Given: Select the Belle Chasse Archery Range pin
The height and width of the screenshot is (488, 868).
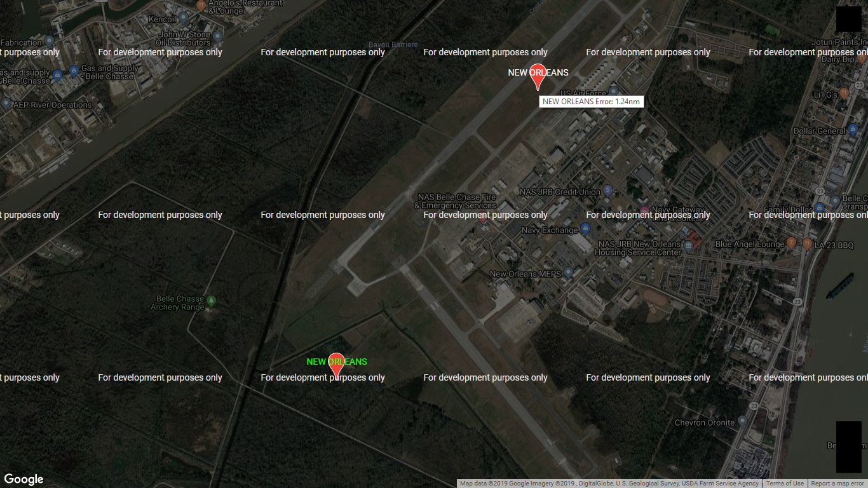Looking at the screenshot, I should tap(212, 301).
